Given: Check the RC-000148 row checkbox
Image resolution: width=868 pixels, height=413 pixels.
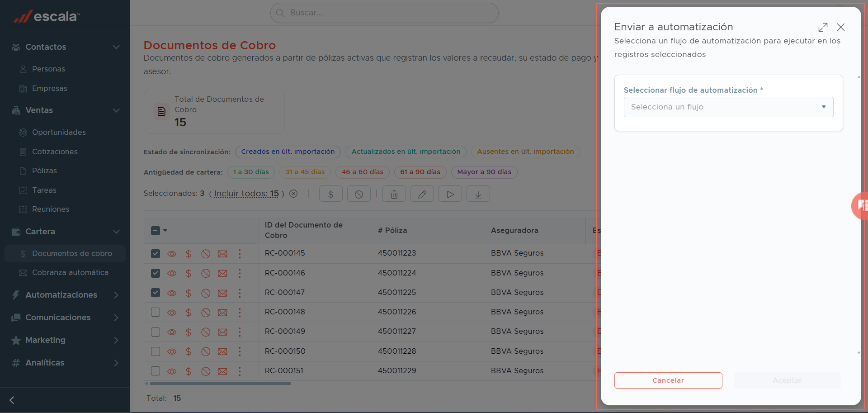Looking at the screenshot, I should tap(156, 312).
